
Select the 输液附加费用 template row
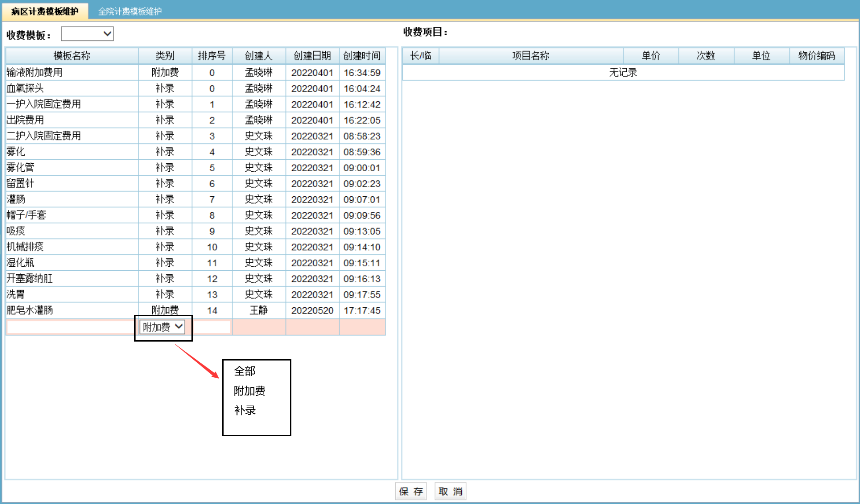click(x=34, y=73)
